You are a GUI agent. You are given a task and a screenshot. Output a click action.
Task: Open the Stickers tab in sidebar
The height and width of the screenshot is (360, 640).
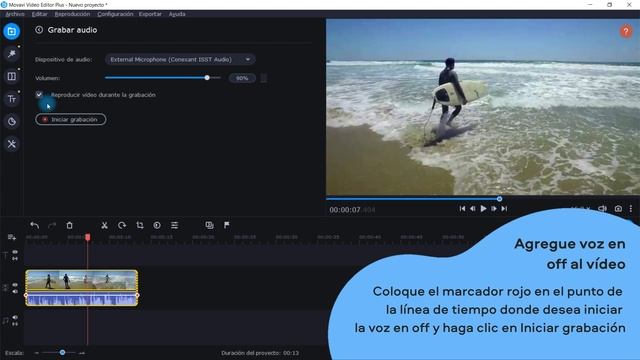(x=11, y=121)
